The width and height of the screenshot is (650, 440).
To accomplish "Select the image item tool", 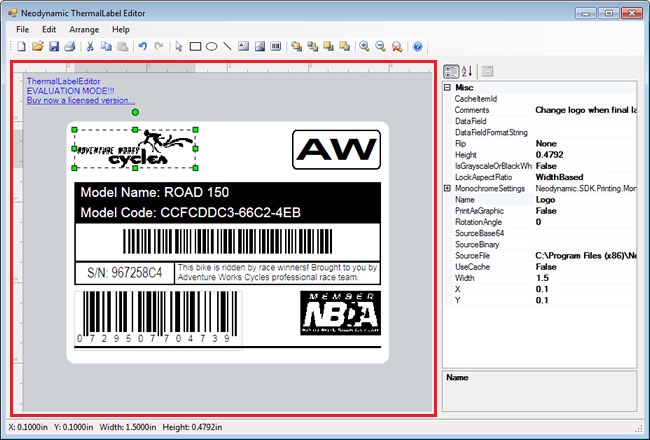I will (260, 46).
